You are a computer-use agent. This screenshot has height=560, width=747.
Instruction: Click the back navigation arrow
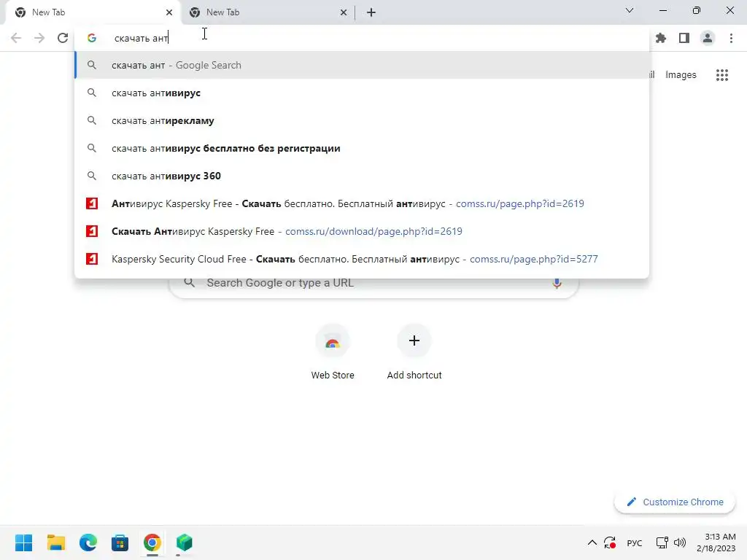(x=16, y=38)
